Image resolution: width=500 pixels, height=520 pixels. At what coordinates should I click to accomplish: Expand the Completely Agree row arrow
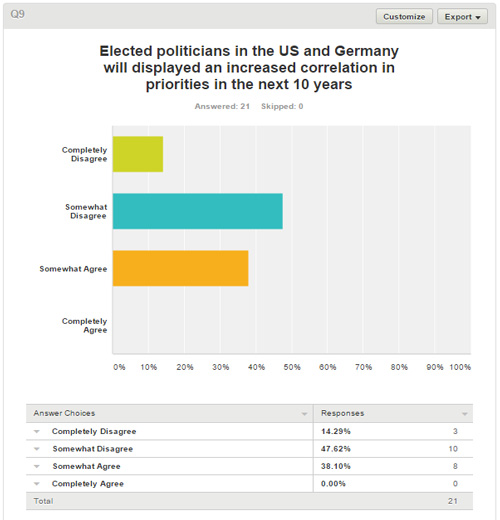pyautogui.click(x=37, y=483)
